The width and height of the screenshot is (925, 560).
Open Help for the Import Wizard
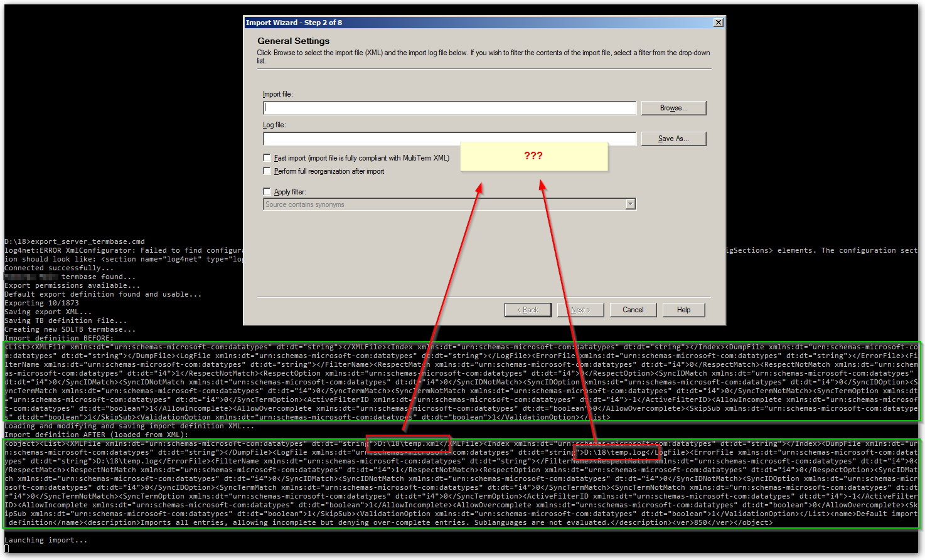pos(683,310)
